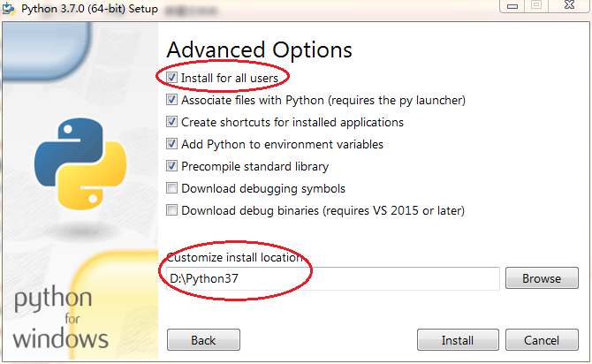Viewport: 592px width, 364px height.
Task: Toggle Add Python to environment variables
Action: (171, 144)
